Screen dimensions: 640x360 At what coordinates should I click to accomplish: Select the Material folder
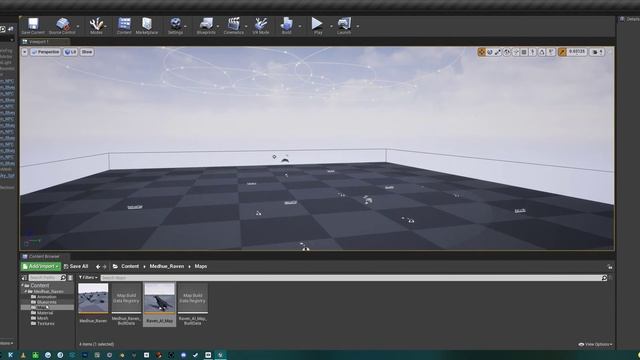pos(44,313)
